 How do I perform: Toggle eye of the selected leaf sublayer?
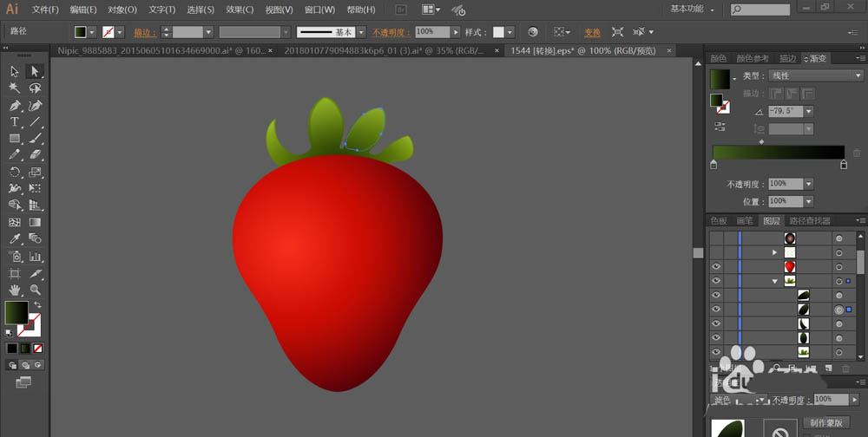716,310
